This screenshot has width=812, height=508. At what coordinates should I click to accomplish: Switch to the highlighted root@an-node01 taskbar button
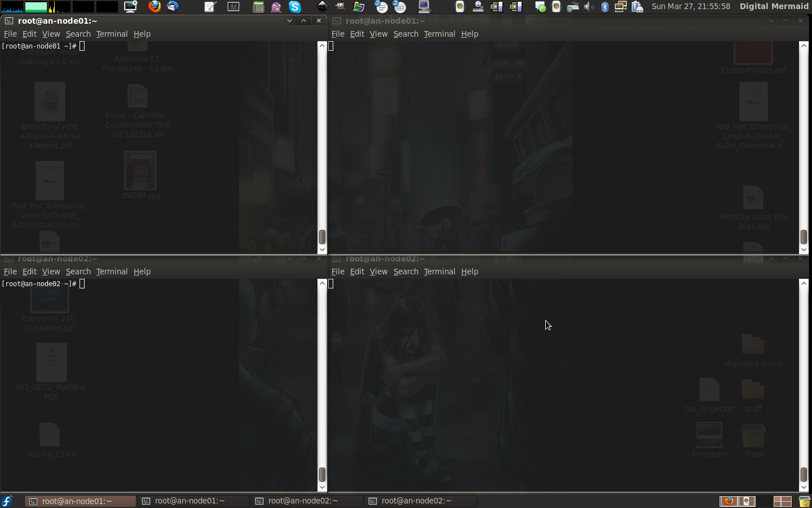click(81, 501)
